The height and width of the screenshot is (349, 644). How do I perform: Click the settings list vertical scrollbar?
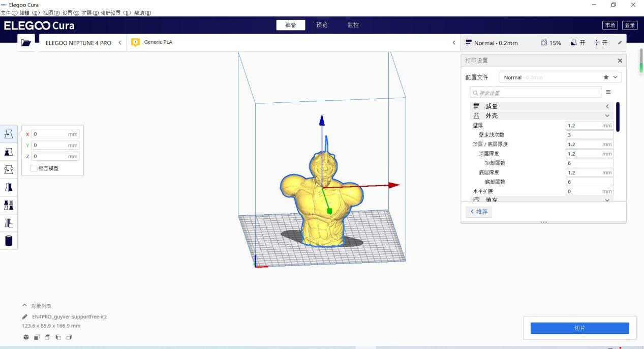click(618, 117)
